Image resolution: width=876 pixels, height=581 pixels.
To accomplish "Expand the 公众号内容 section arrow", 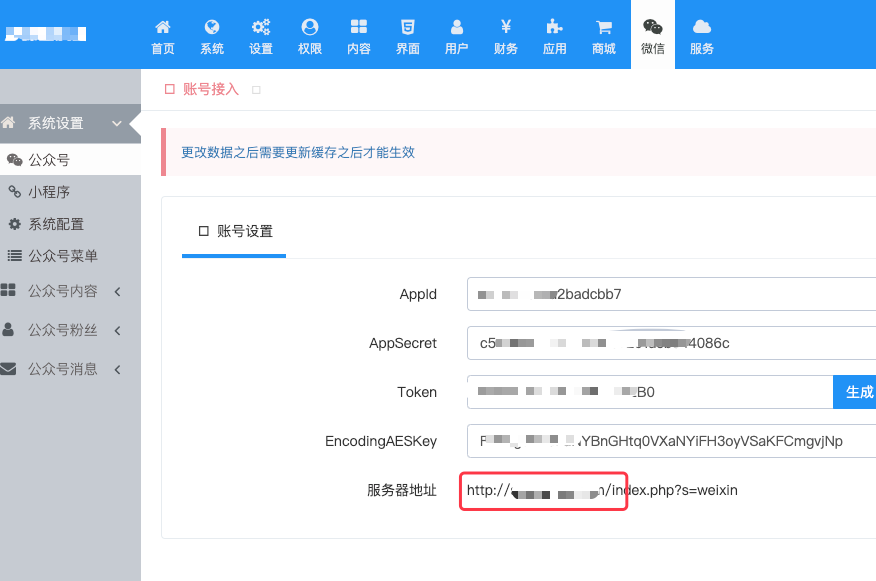I will (x=117, y=291).
